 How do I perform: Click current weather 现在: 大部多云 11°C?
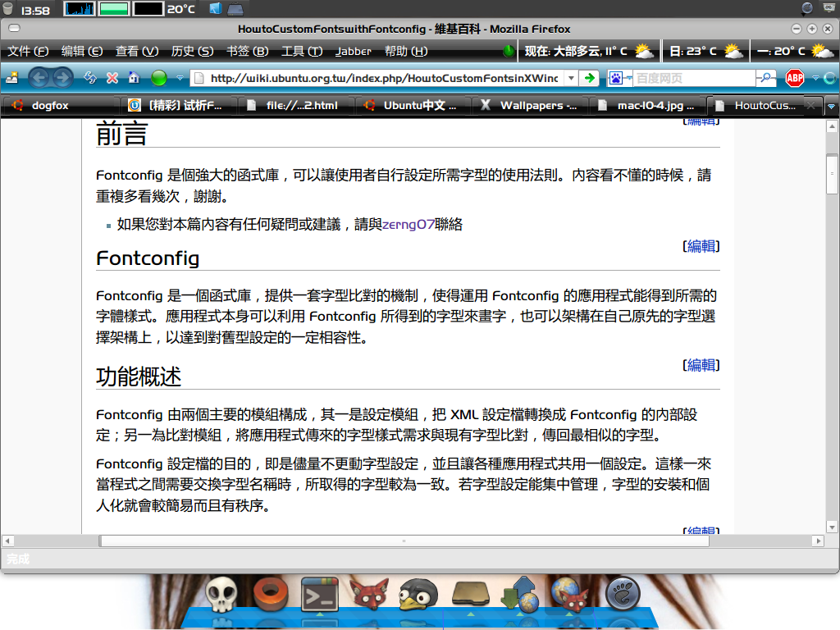click(x=589, y=52)
